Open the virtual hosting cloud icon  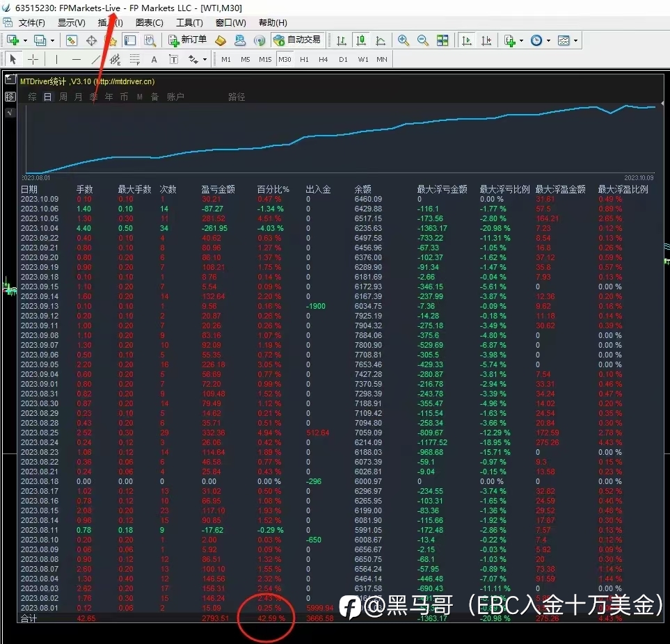pyautogui.click(x=240, y=40)
